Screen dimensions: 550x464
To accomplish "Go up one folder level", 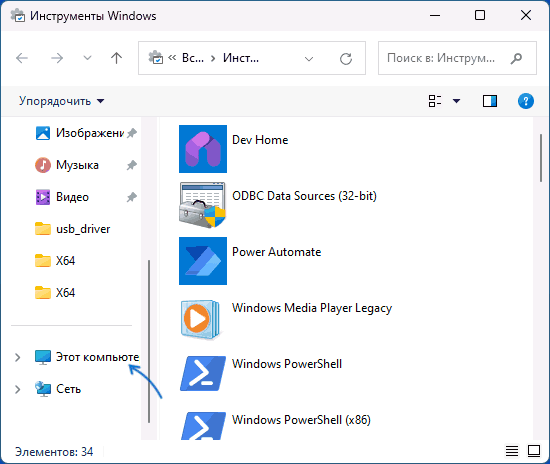I will tap(116, 58).
